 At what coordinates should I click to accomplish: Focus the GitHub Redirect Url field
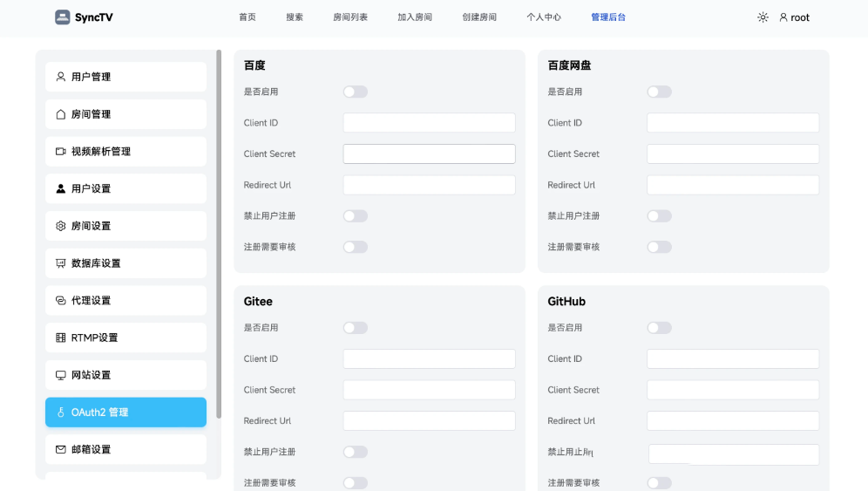(733, 420)
